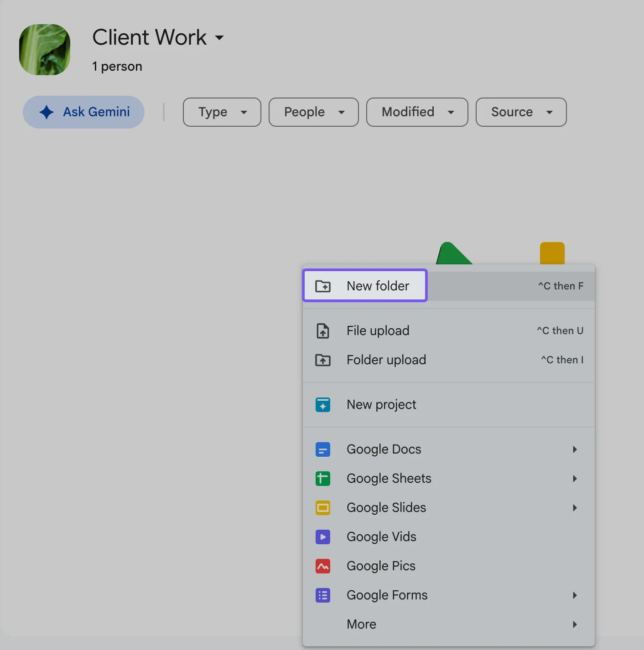Click the Client Work title text
644x650 pixels.
click(150, 37)
